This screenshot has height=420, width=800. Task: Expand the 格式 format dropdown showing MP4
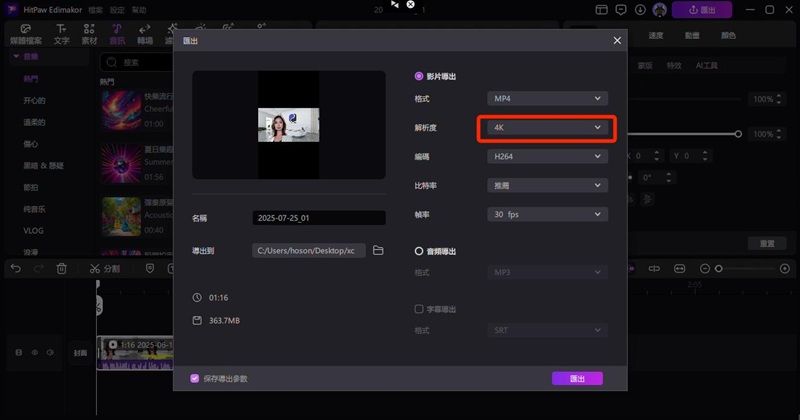point(548,98)
